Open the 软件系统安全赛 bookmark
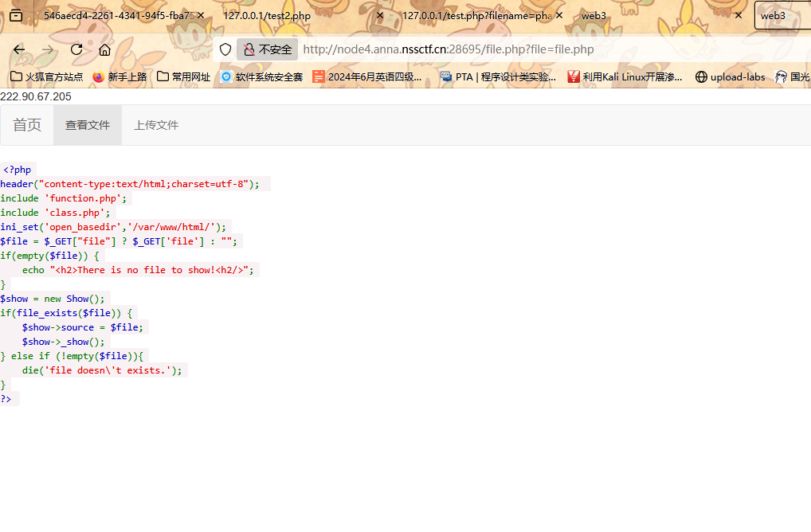 click(x=261, y=77)
